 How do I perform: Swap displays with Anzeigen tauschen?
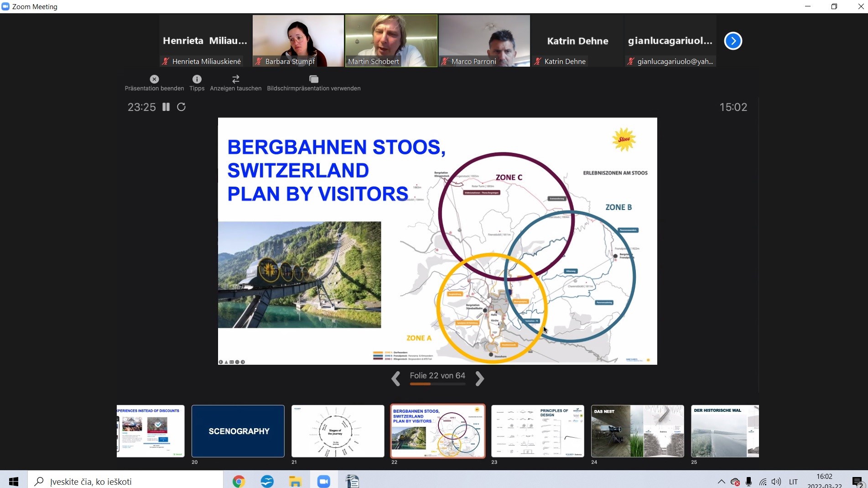point(235,83)
